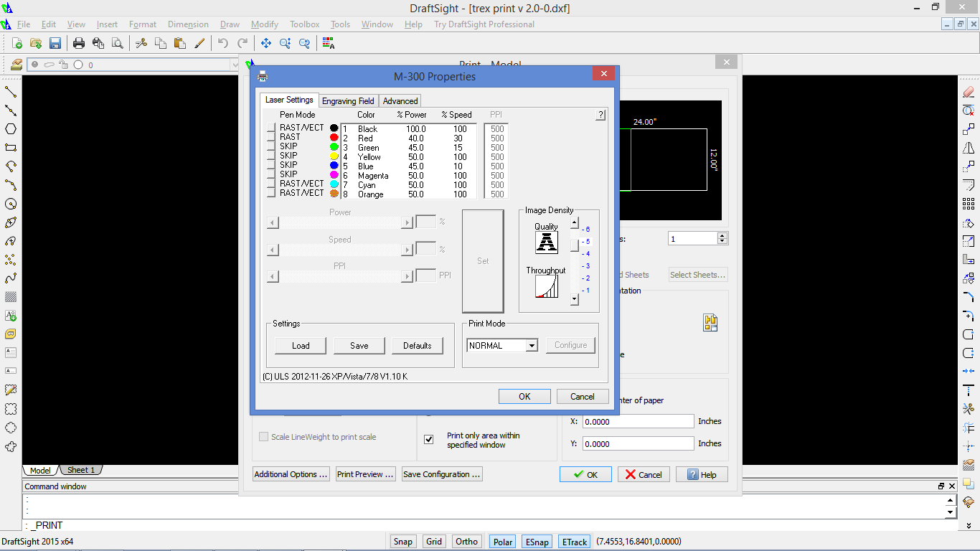Select the Rectangle draw tool

click(11, 148)
